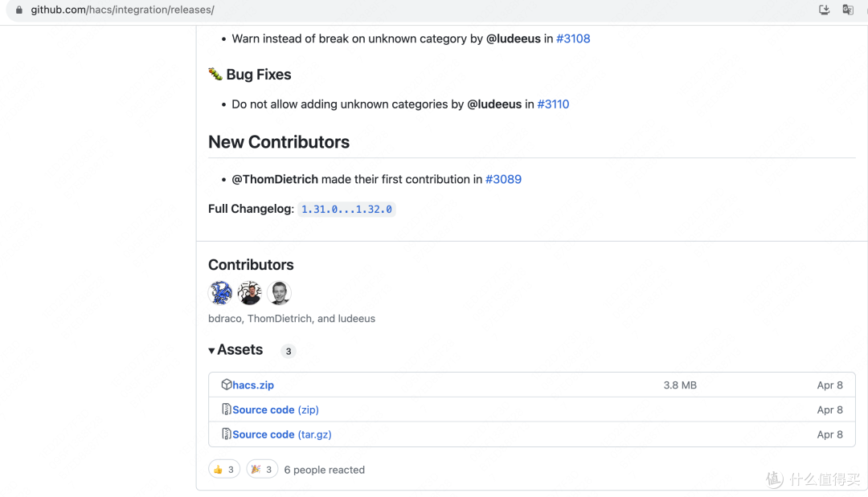
Task: Open pull request #3089
Action: 503,179
